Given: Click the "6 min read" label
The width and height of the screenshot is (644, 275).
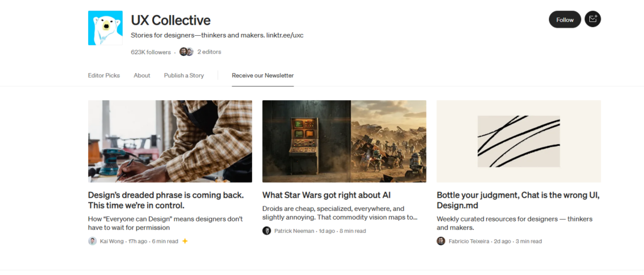Looking at the screenshot, I should (165, 242).
